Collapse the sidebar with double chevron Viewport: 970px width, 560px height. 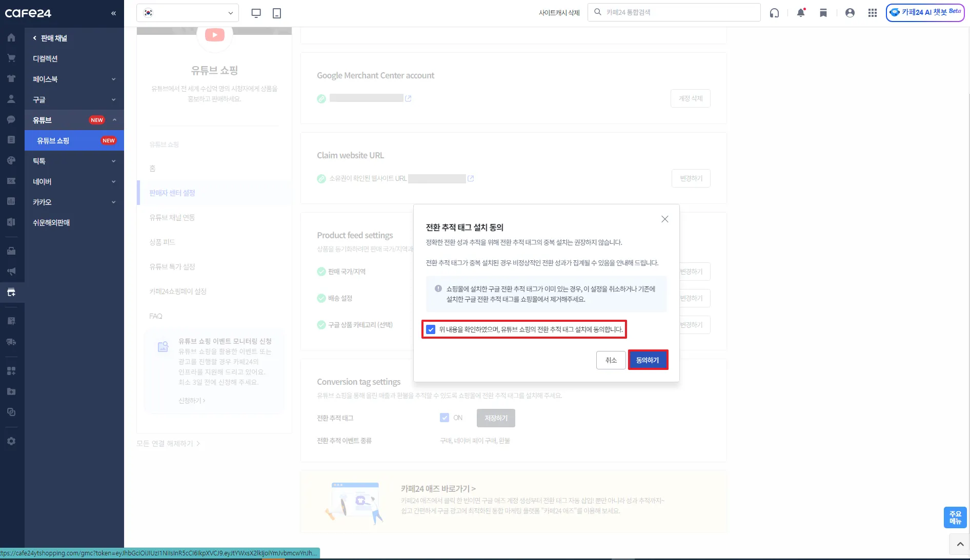113,13
